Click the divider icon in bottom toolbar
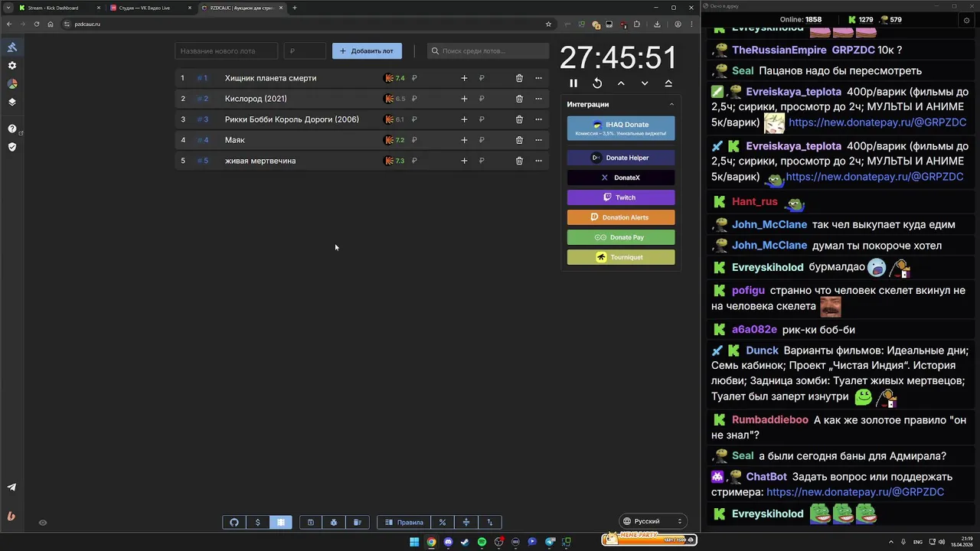Viewport: 980px width, 551px height. [466, 523]
